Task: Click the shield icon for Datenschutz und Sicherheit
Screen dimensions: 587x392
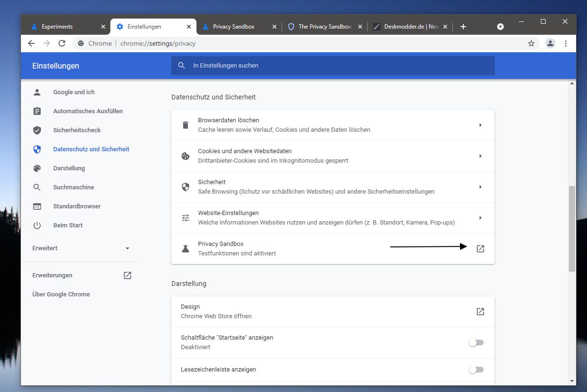Action: click(37, 149)
